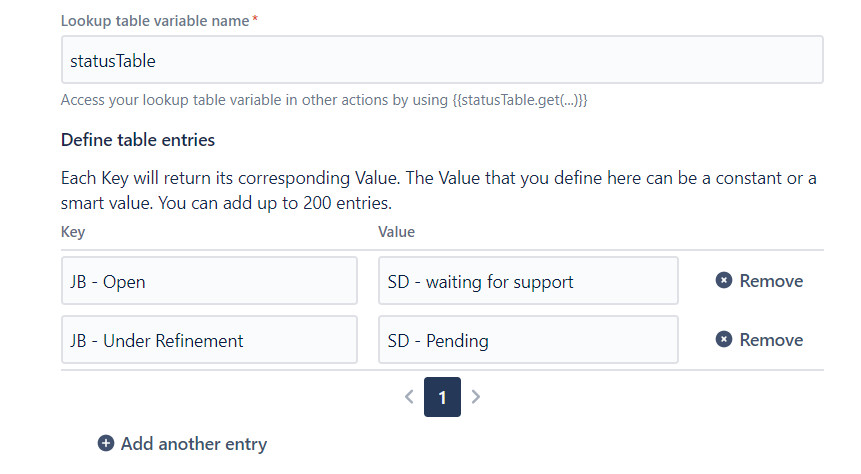Focus the statusTable variable name field

coord(442,60)
